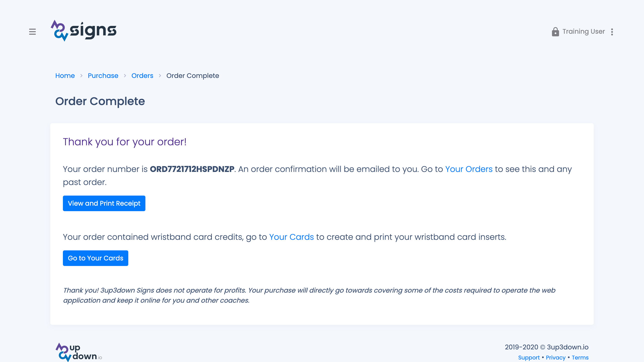
Task: Open the hamburger navigation menu
Action: point(33,32)
